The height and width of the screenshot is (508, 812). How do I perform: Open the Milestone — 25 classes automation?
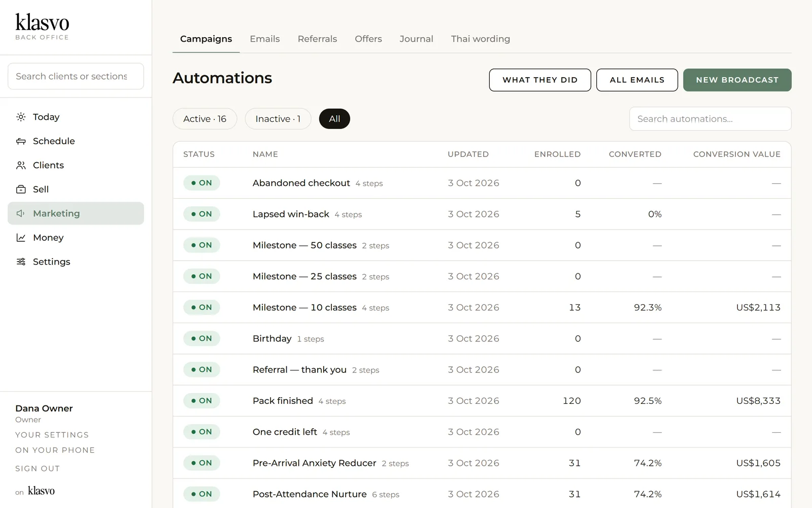click(304, 276)
